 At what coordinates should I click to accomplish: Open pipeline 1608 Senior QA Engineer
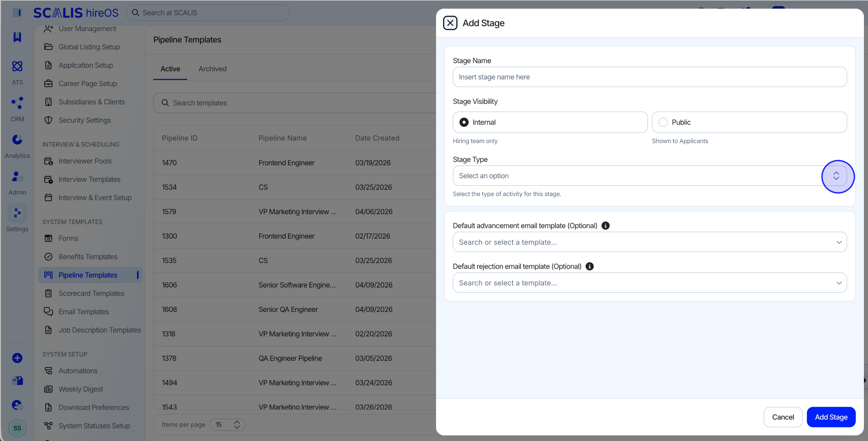[294, 309]
